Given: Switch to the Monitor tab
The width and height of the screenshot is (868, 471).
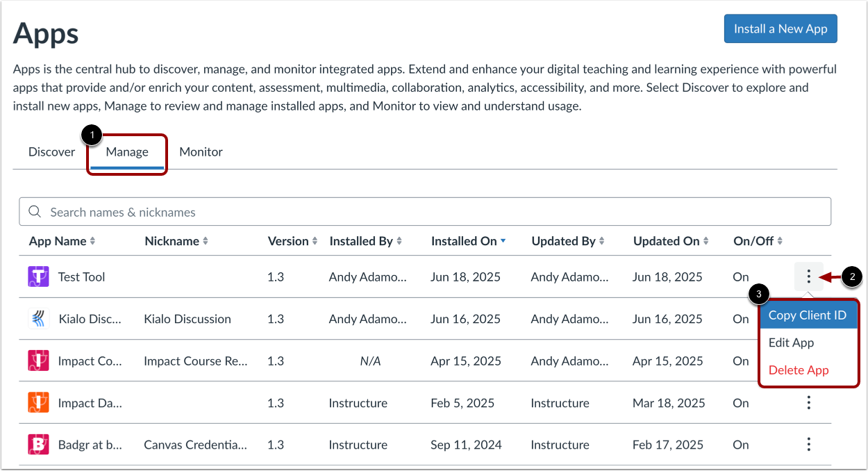Looking at the screenshot, I should pyautogui.click(x=201, y=151).
